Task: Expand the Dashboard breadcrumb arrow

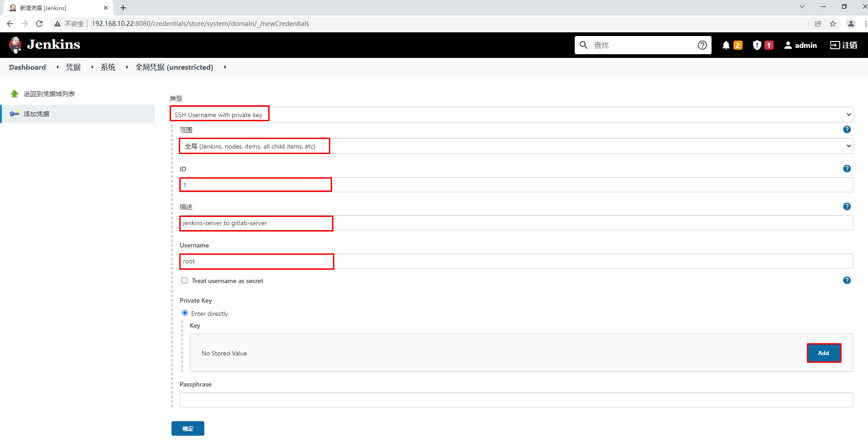Action: click(x=57, y=67)
